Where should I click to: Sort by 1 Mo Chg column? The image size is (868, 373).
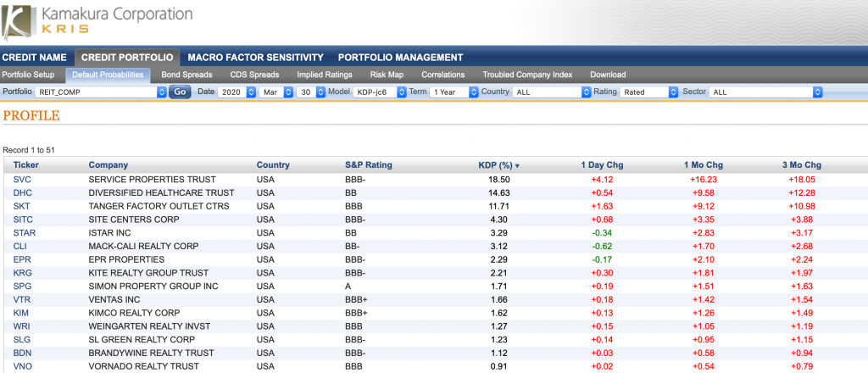703,165
